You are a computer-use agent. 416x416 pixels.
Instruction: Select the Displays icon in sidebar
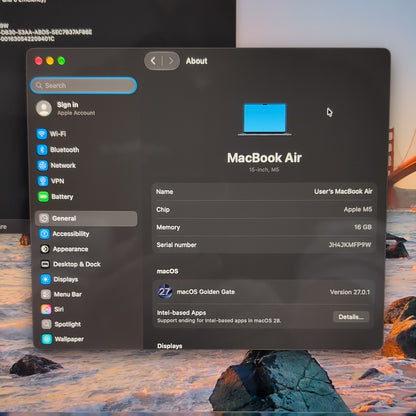point(46,279)
